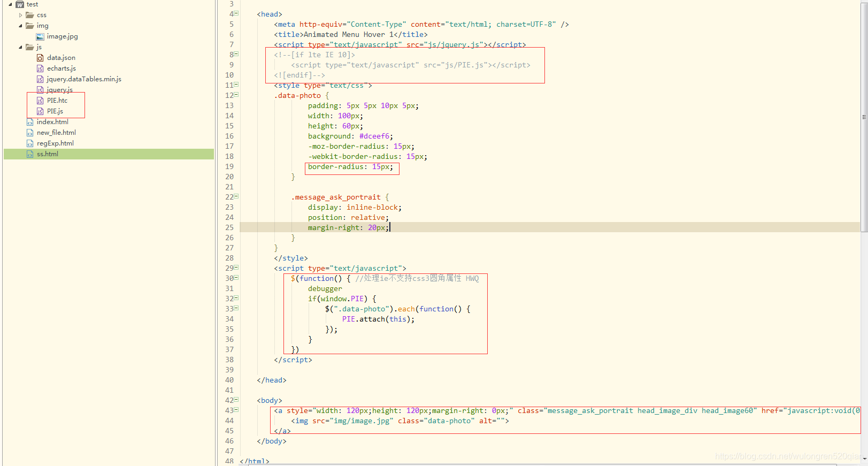Viewport: 868px width, 466px height.
Task: Click the editor vertical scrollbar thumb
Action: tap(864, 116)
